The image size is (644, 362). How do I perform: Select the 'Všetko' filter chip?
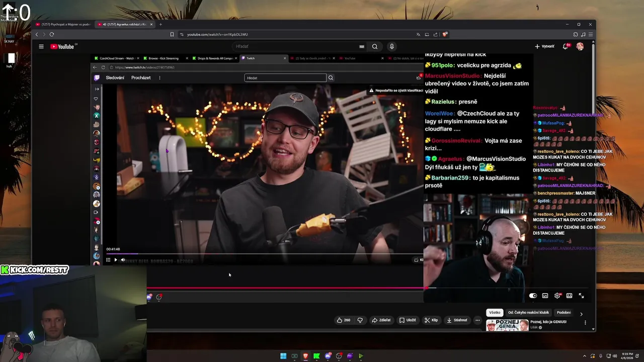click(495, 312)
